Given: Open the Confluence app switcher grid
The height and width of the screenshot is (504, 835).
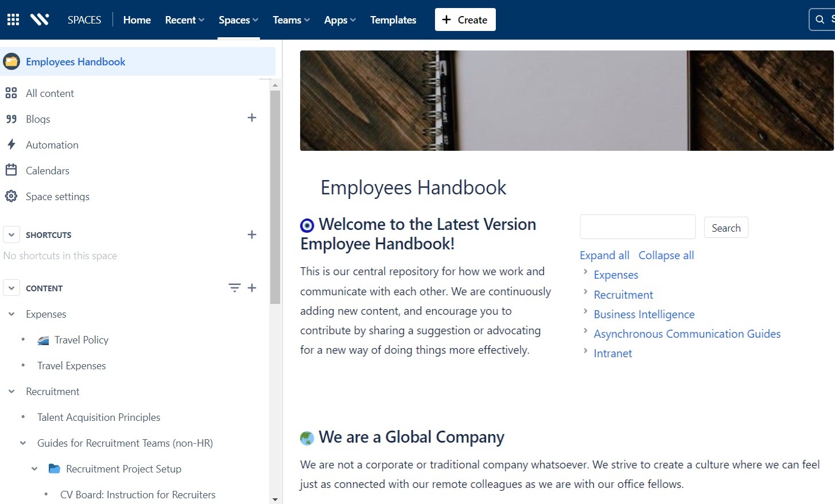Looking at the screenshot, I should click(x=12, y=19).
